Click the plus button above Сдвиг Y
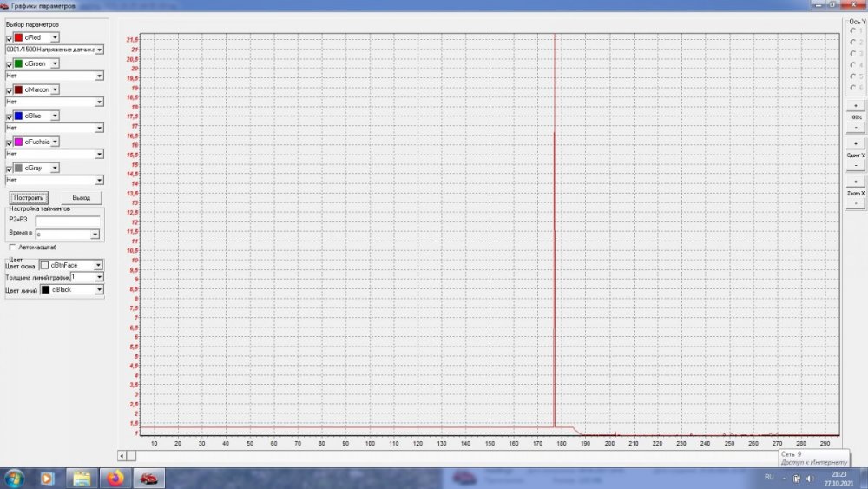The width and height of the screenshot is (868, 489). pos(855,143)
